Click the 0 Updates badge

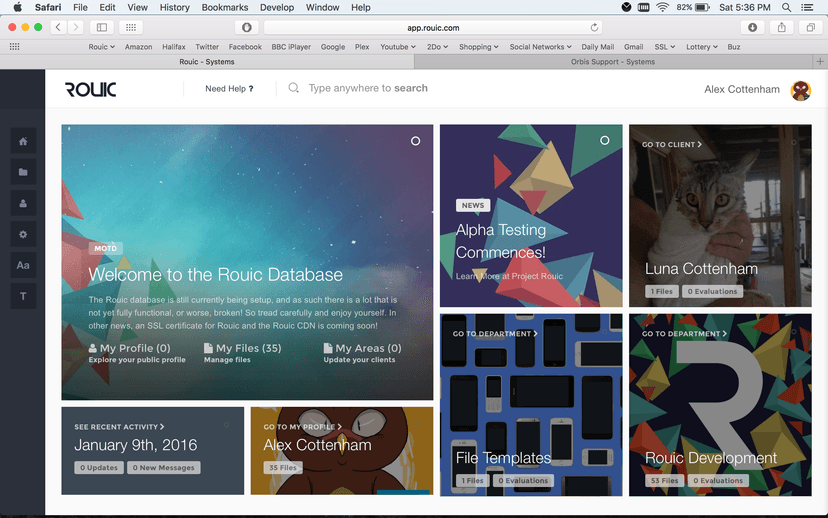[99, 467]
